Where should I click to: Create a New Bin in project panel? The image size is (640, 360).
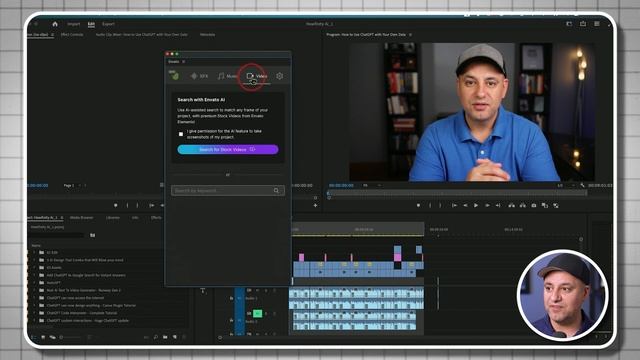[x=165, y=337]
